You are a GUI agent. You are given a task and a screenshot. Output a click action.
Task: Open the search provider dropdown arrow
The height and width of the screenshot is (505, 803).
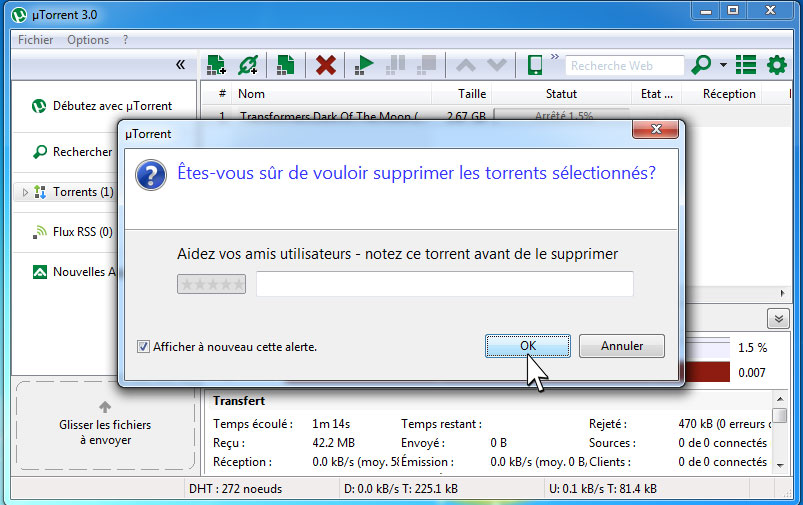723,65
